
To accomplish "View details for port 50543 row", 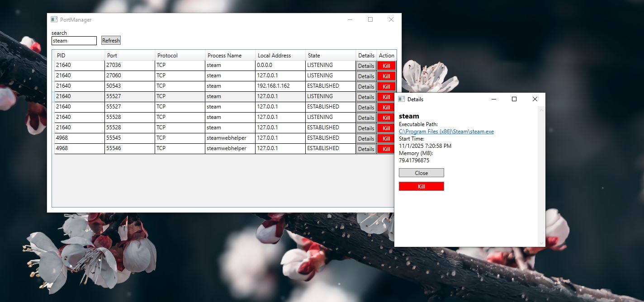I will tap(366, 86).
